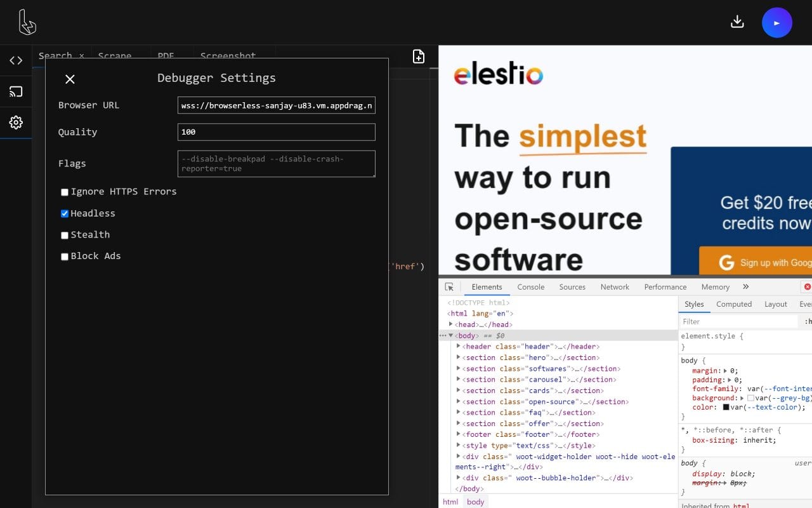Image resolution: width=812 pixels, height=508 pixels.
Task: Enable the Stealth checkbox
Action: 64,234
